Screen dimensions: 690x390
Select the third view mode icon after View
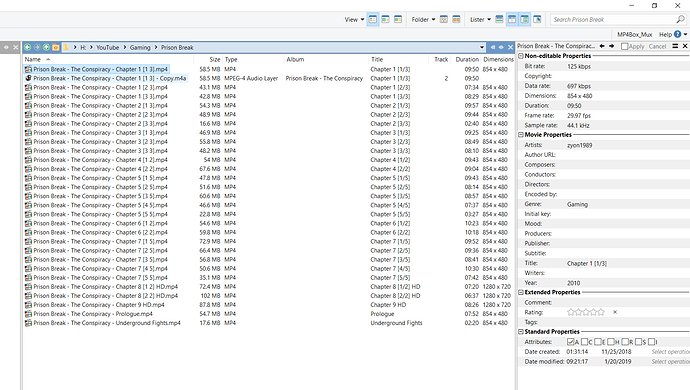398,19
